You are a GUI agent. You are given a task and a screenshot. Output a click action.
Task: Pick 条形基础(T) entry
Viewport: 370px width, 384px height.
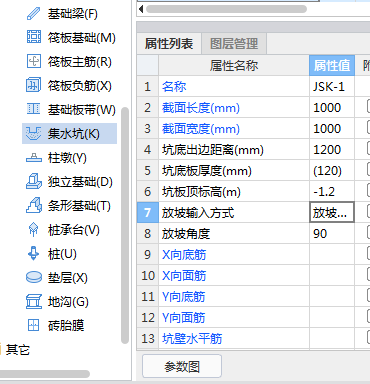tap(79, 206)
